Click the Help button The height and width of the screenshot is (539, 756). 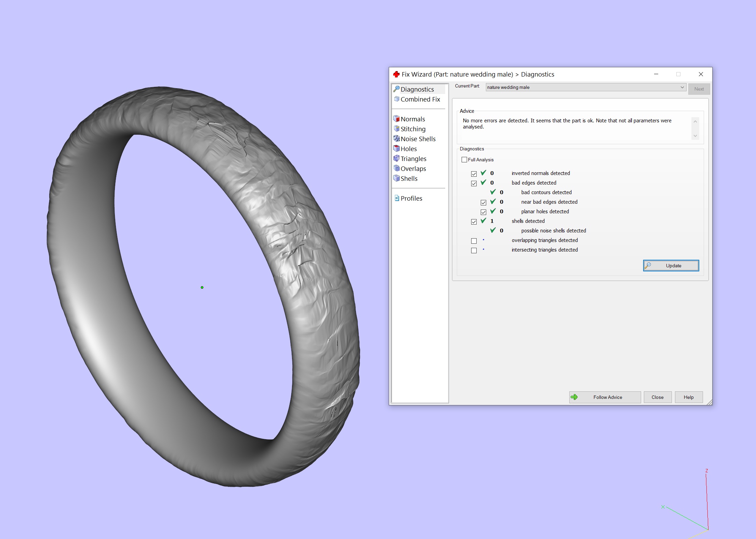(689, 397)
